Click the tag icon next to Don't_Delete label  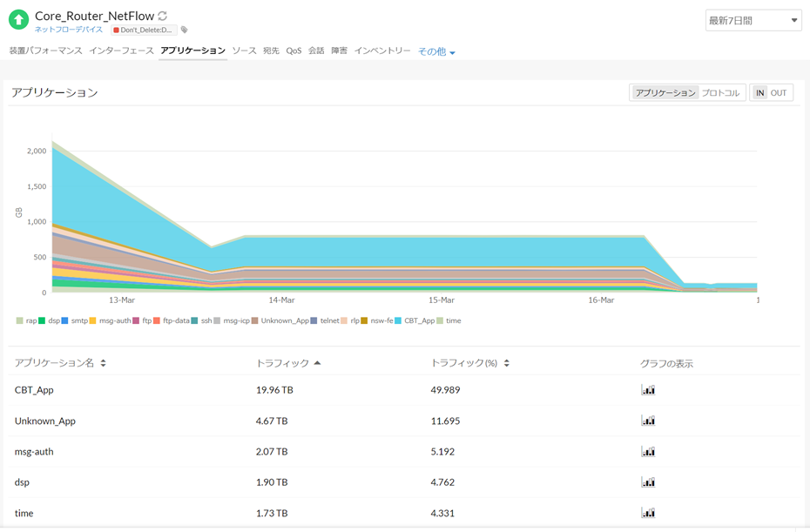pyautogui.click(x=185, y=30)
